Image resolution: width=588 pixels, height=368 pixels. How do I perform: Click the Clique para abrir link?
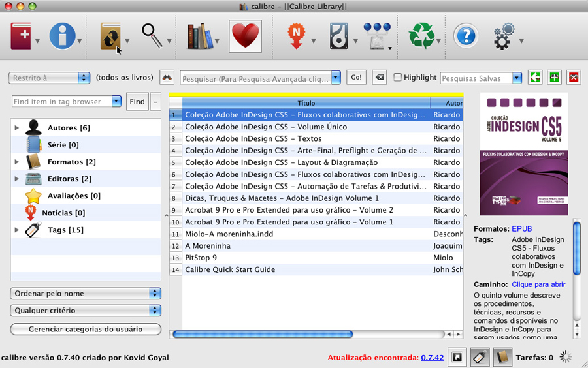(x=538, y=284)
